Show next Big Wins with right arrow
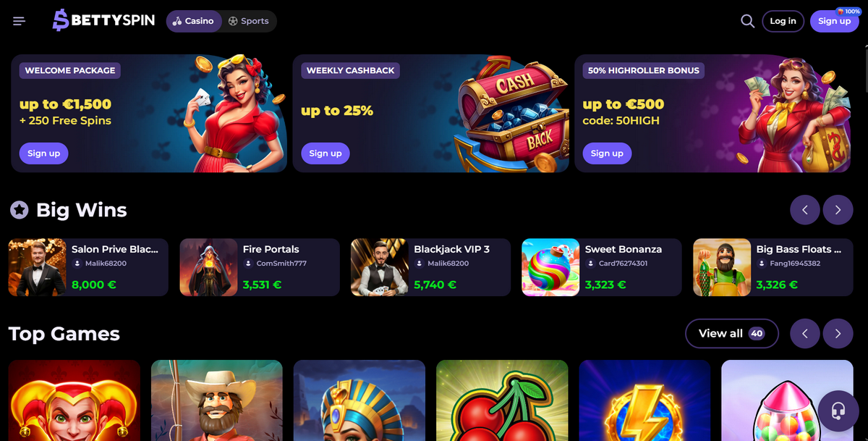The width and height of the screenshot is (868, 441). tap(838, 210)
